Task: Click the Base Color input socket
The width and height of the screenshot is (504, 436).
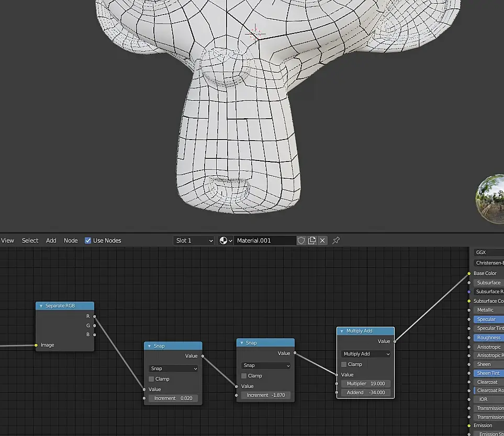Action: tap(469, 273)
